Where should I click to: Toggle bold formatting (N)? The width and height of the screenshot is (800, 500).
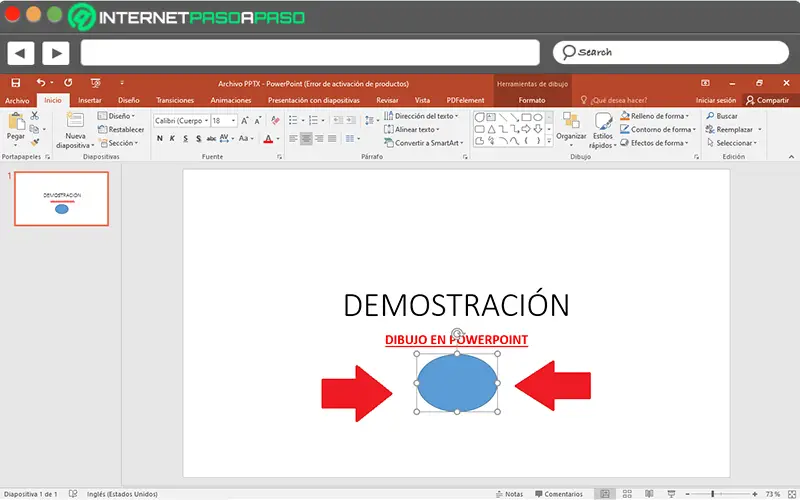pyautogui.click(x=159, y=139)
